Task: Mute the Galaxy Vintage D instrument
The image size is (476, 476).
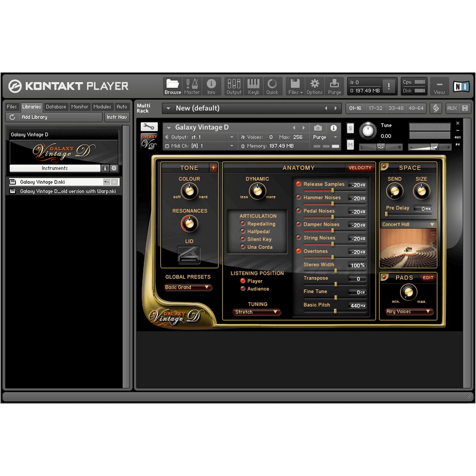Action: (350, 145)
